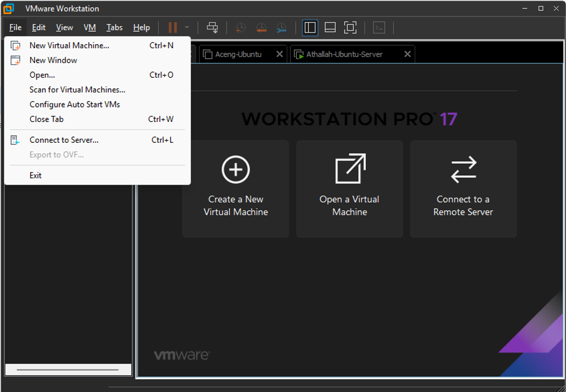566x392 pixels.
Task: Open the View menu
Action: tap(64, 27)
